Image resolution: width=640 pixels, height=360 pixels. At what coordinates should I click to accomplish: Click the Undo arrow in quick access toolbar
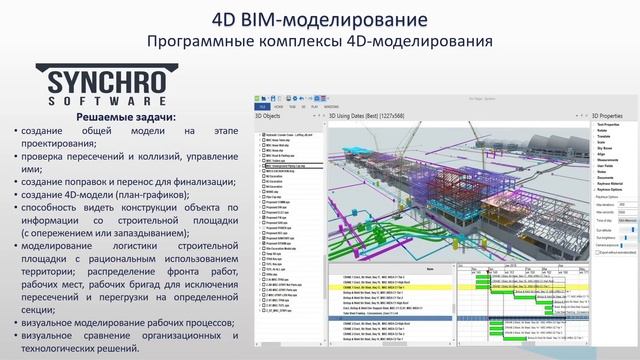301,98
